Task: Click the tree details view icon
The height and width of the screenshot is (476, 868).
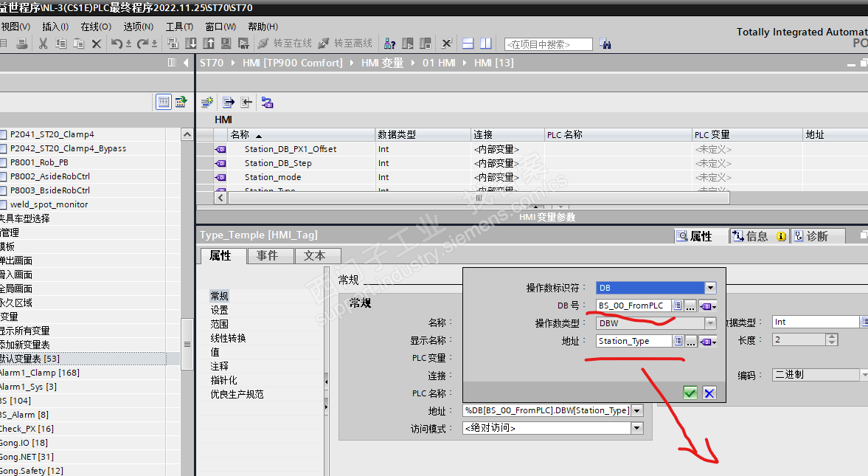Action: [163, 102]
